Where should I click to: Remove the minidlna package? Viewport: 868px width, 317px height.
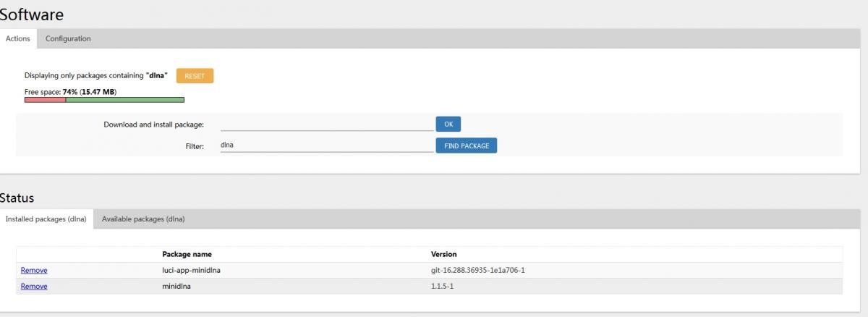tap(34, 287)
